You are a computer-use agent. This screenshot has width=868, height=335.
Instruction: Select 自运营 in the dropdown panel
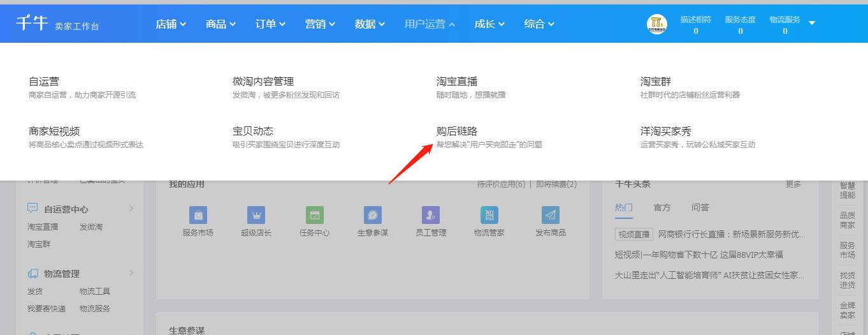pyautogui.click(x=44, y=82)
